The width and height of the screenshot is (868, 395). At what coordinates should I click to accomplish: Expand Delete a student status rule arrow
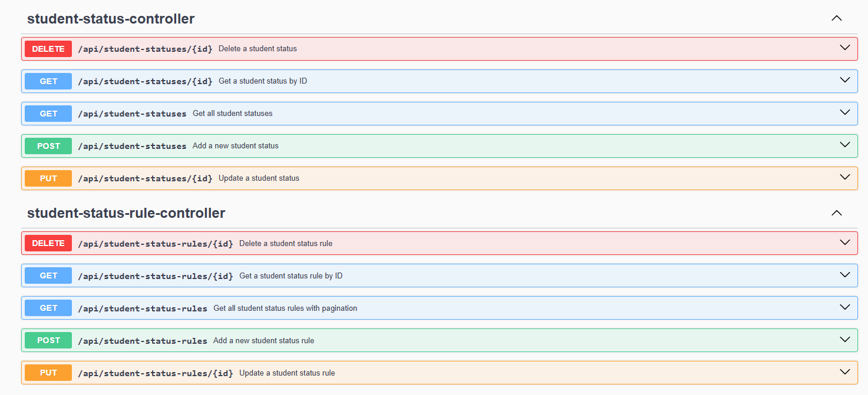coord(845,242)
